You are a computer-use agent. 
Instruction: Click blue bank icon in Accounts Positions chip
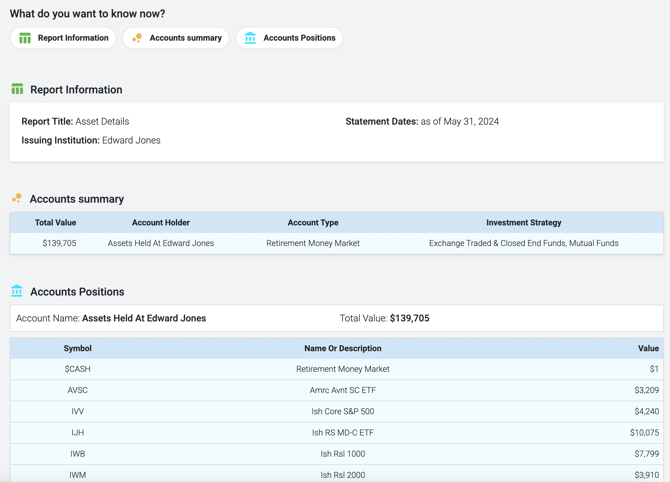250,38
